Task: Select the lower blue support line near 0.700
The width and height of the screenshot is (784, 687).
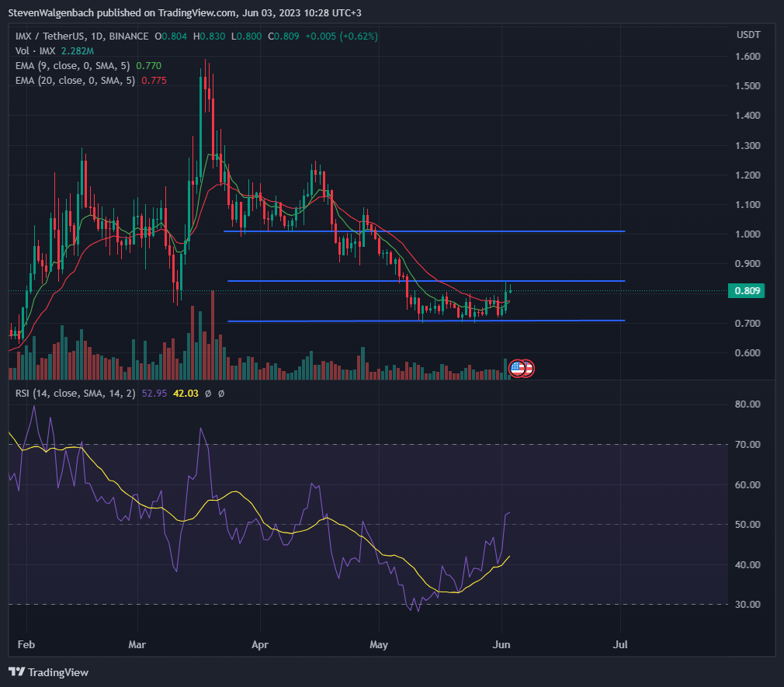Action: pyautogui.click(x=426, y=321)
